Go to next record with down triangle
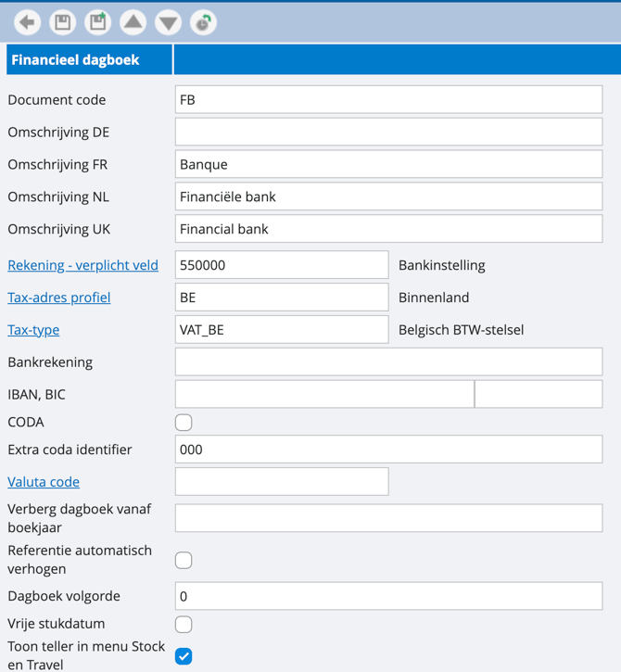The height and width of the screenshot is (672, 621). tap(168, 22)
